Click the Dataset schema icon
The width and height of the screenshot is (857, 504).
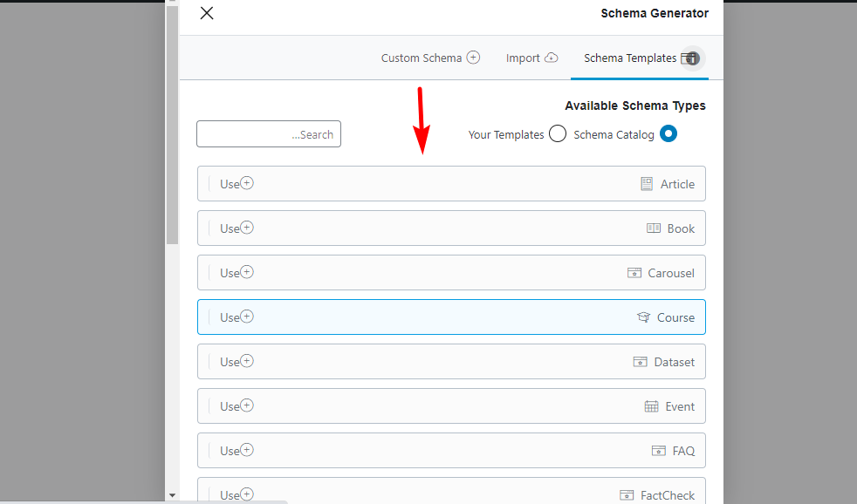(x=641, y=362)
